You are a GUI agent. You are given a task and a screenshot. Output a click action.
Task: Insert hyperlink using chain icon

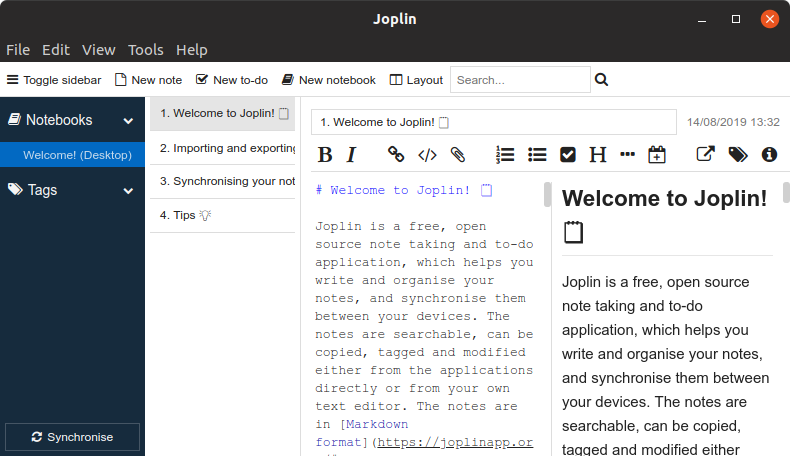click(x=396, y=154)
